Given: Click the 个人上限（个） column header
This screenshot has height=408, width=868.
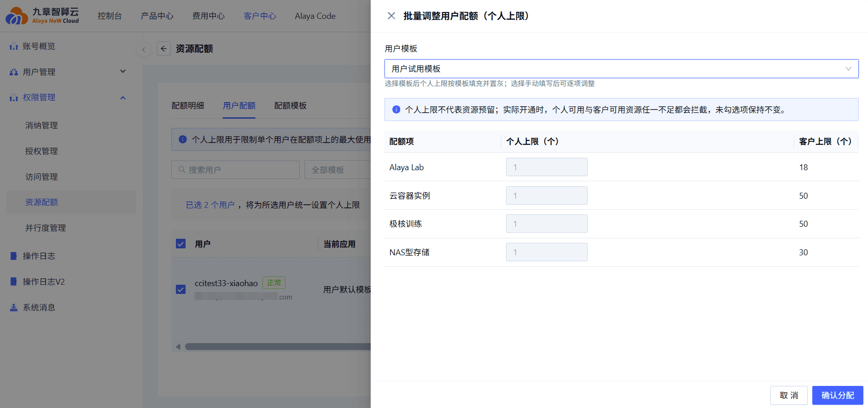Looking at the screenshot, I should point(532,142).
